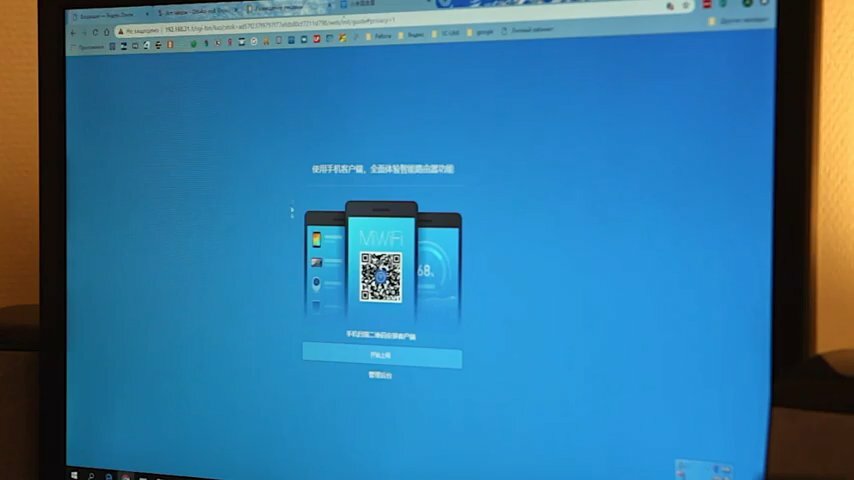This screenshot has width=854, height=480.
Task: Open the Приложения apps bookmark shortcut
Action: [x=88, y=47]
